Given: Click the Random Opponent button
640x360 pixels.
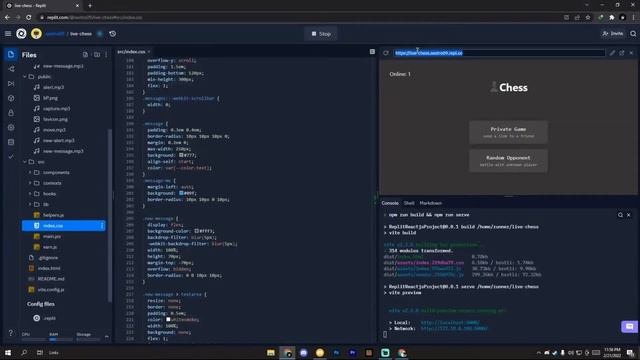Looking at the screenshot, I should (508, 161).
